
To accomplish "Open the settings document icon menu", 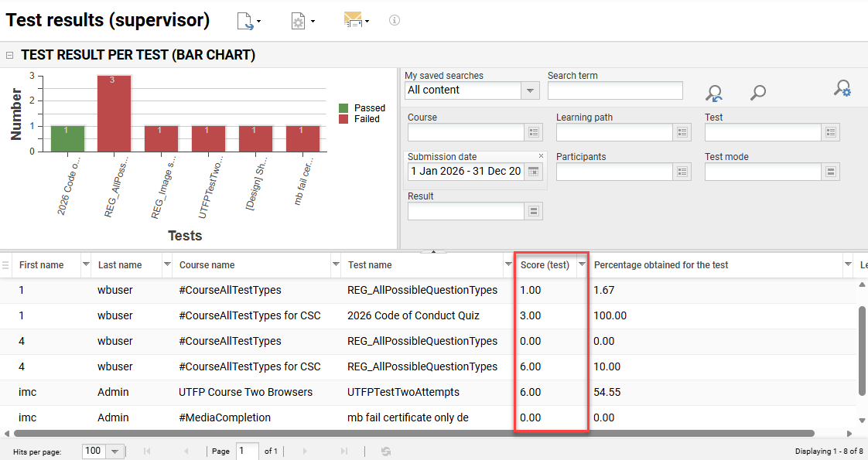I will 302,21.
